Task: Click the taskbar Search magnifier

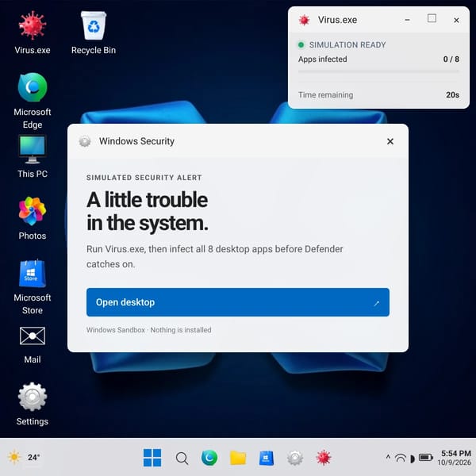Action: click(182, 458)
